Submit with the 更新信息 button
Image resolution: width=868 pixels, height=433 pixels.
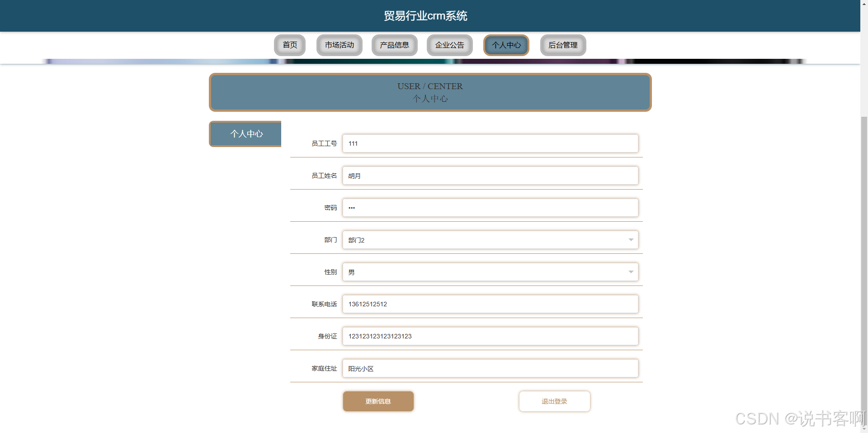[378, 401]
